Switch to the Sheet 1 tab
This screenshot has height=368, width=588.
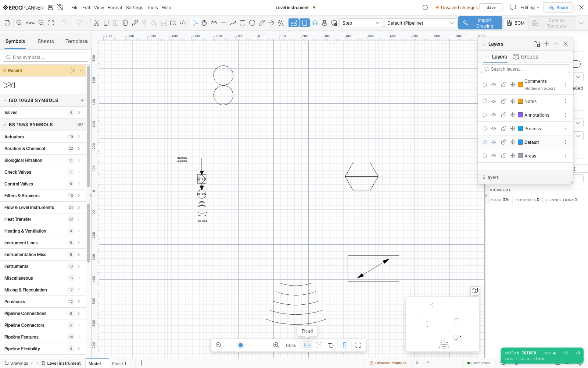[119, 364]
